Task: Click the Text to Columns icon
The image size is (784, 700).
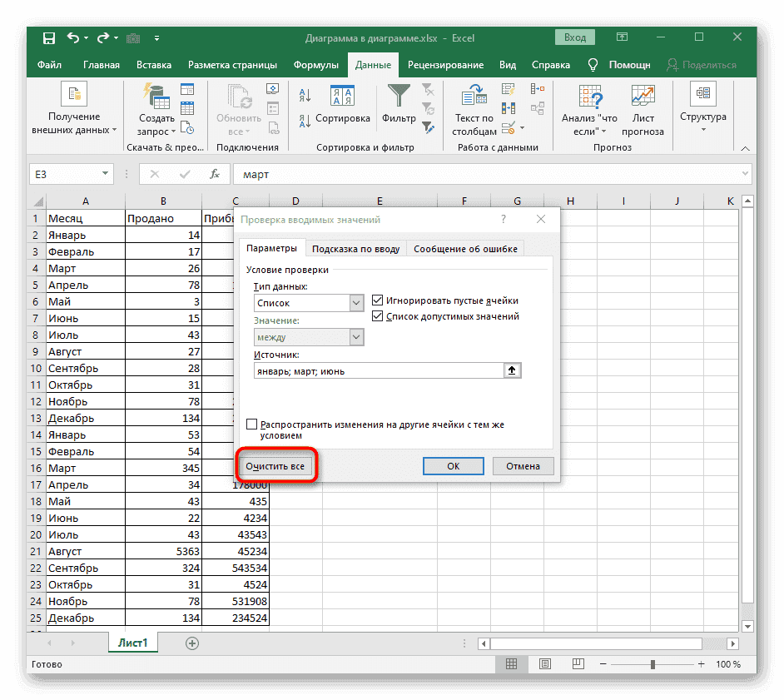Action: point(475,97)
